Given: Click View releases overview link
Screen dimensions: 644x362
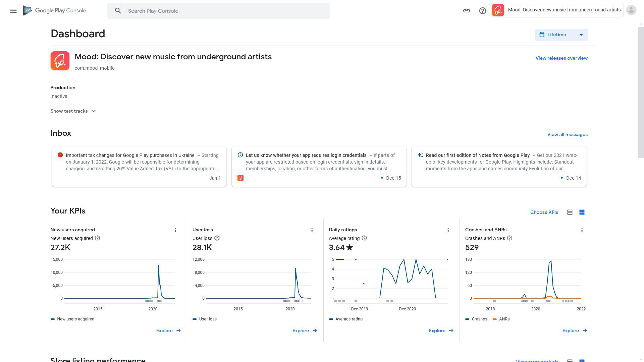Looking at the screenshot, I should tap(561, 58).
